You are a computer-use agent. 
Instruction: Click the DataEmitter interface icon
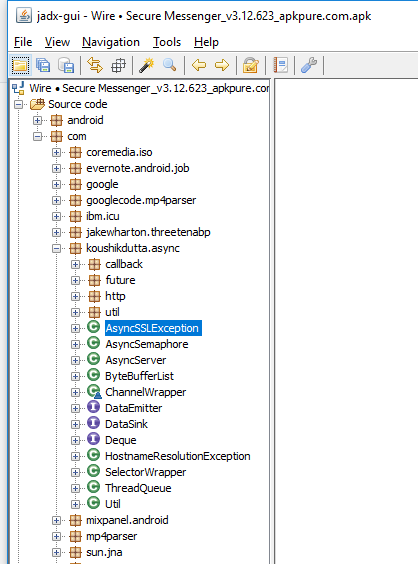point(94,407)
